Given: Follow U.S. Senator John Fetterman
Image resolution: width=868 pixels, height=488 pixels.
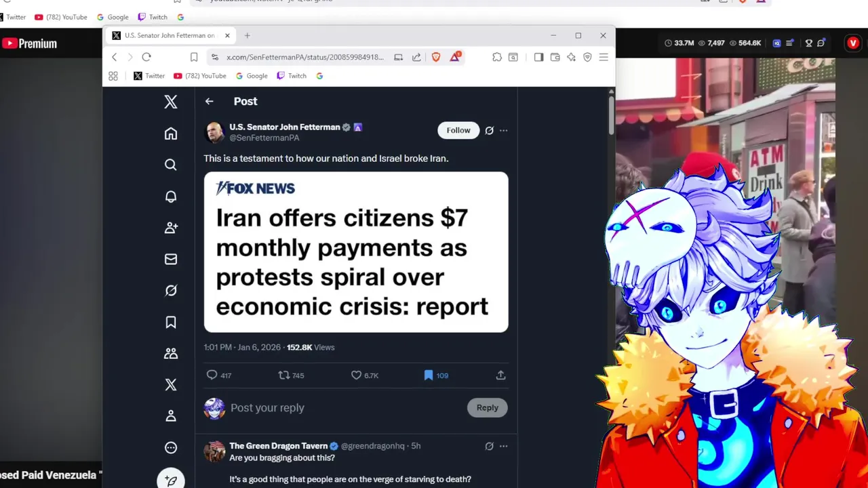Looking at the screenshot, I should click(458, 130).
